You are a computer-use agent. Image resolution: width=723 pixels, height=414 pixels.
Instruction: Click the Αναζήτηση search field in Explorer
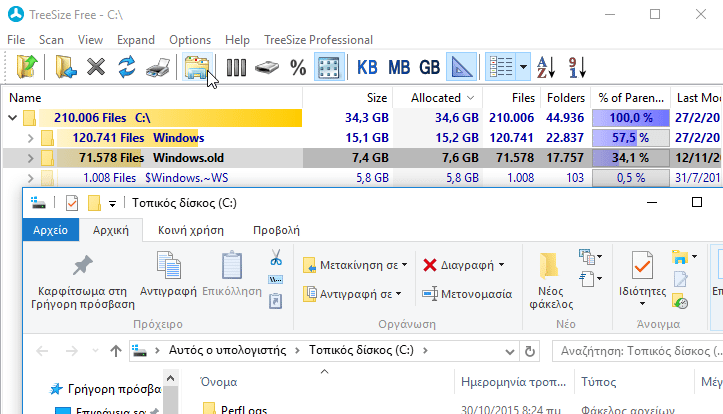[x=637, y=351]
